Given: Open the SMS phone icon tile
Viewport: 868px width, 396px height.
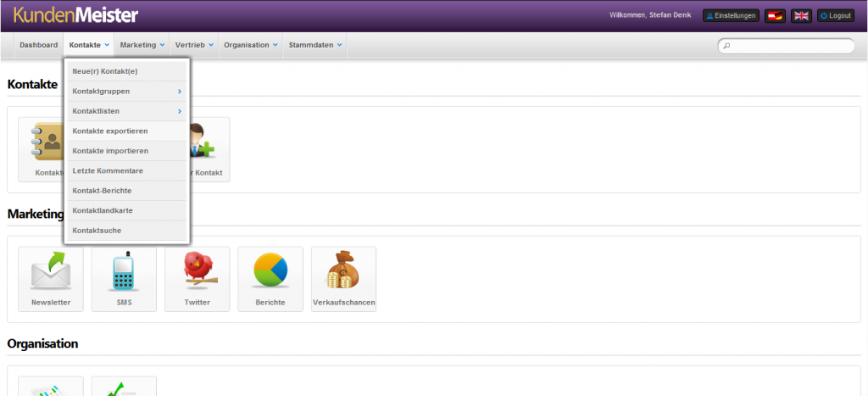Looking at the screenshot, I should point(124,279).
